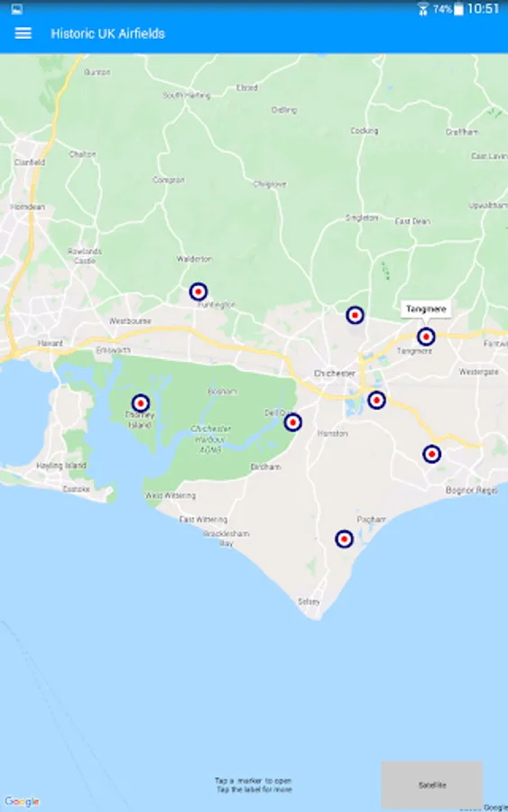Tap the Selsey label on map

pyautogui.click(x=309, y=602)
